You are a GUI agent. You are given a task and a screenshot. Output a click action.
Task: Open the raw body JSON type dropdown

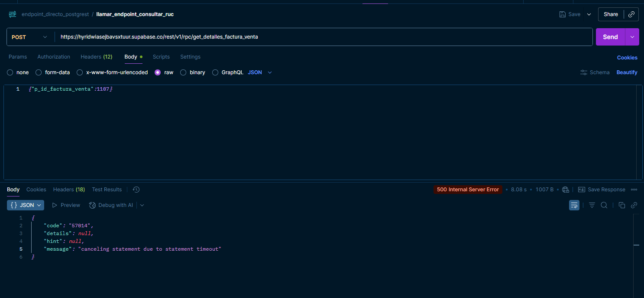[260, 72]
